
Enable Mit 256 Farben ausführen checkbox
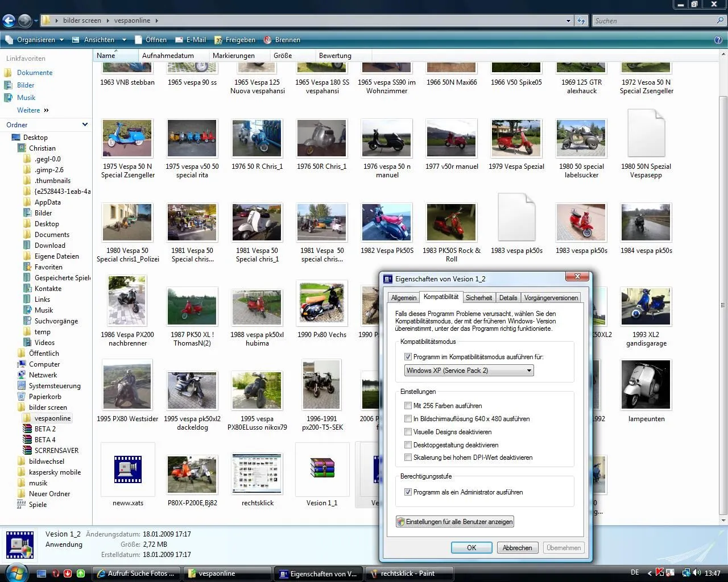(x=408, y=406)
